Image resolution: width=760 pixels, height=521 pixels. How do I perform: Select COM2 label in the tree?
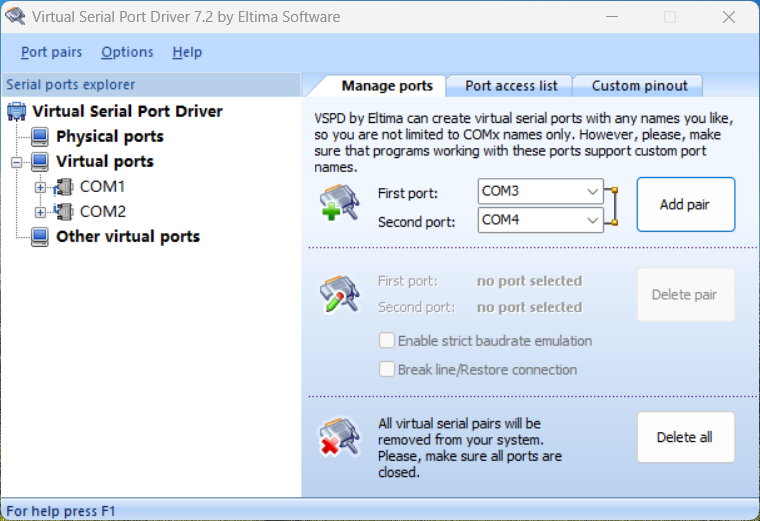pyautogui.click(x=103, y=212)
